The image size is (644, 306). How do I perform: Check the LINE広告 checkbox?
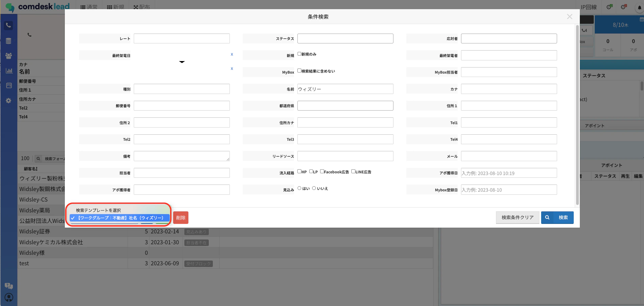click(x=353, y=172)
